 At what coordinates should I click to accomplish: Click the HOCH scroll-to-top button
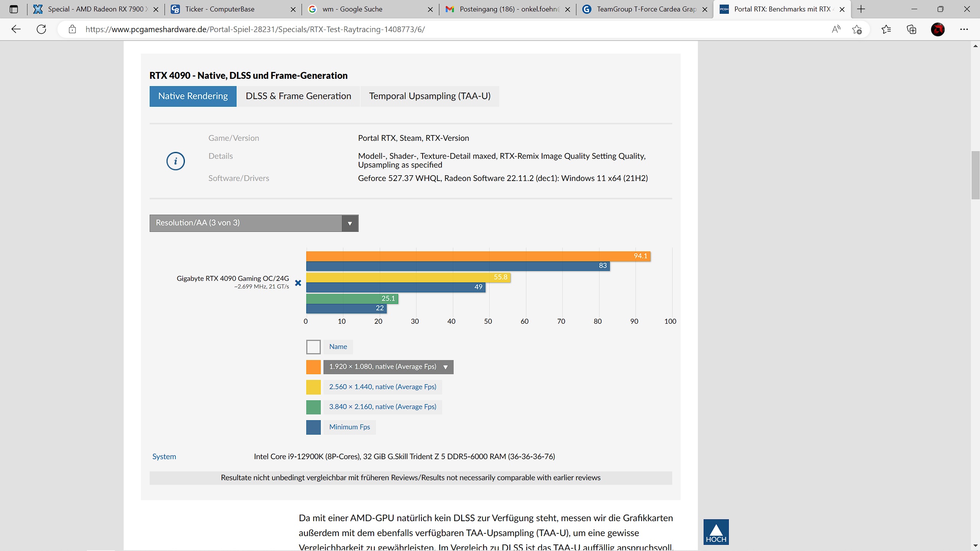pyautogui.click(x=716, y=532)
